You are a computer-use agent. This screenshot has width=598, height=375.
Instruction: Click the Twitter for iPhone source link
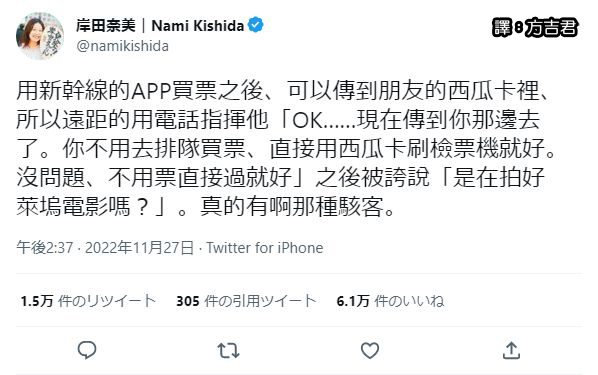[265, 248]
